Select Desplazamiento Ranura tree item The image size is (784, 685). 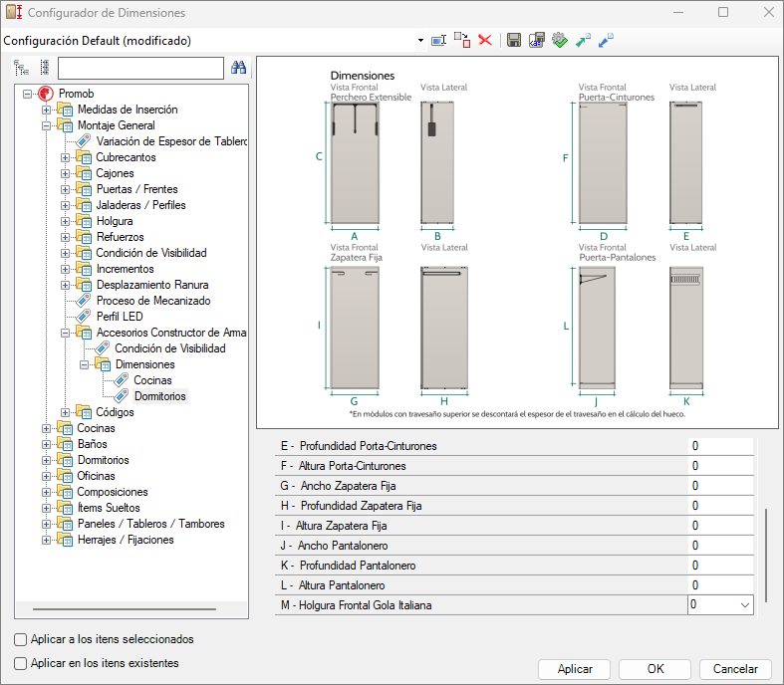(152, 285)
